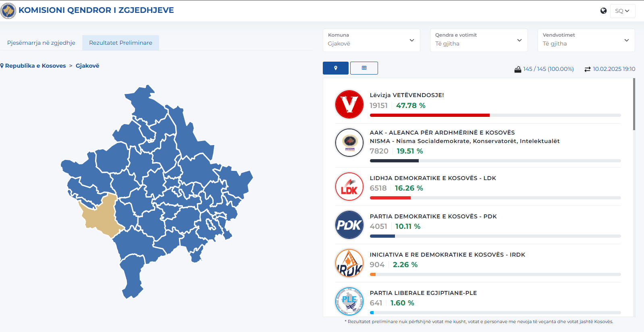
Task: Switch to table view button
Action: pos(364,68)
